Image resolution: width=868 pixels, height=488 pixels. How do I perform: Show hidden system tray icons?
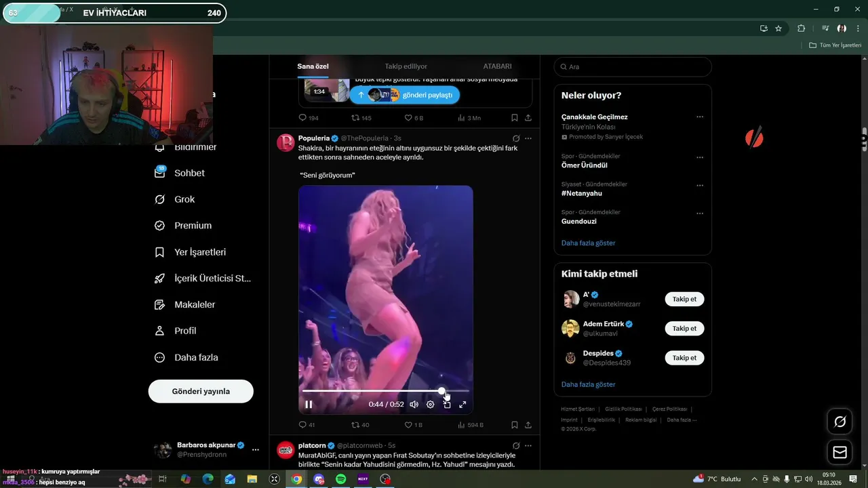[755, 479]
